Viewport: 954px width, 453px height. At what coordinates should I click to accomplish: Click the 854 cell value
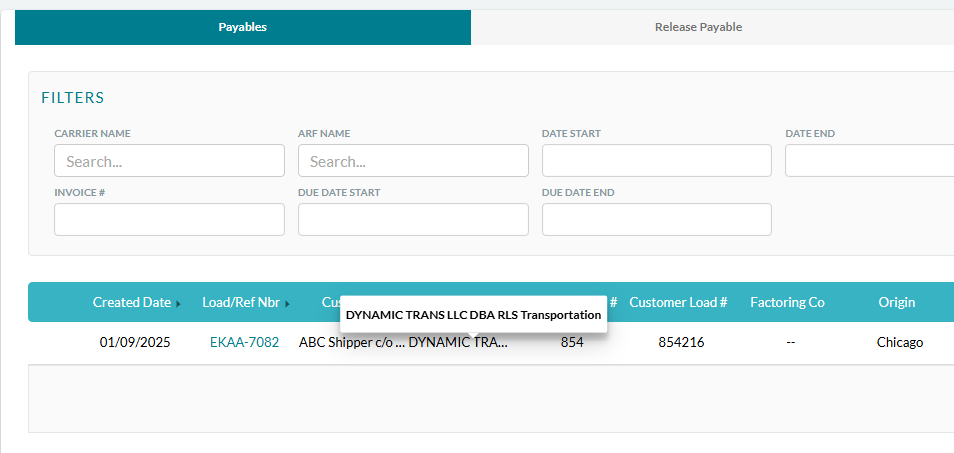[x=572, y=342]
